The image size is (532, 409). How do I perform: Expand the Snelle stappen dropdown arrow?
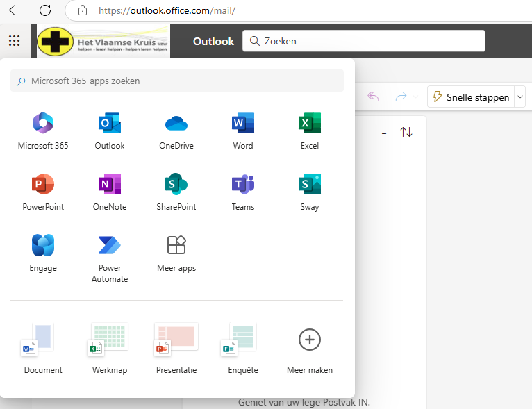(x=519, y=97)
